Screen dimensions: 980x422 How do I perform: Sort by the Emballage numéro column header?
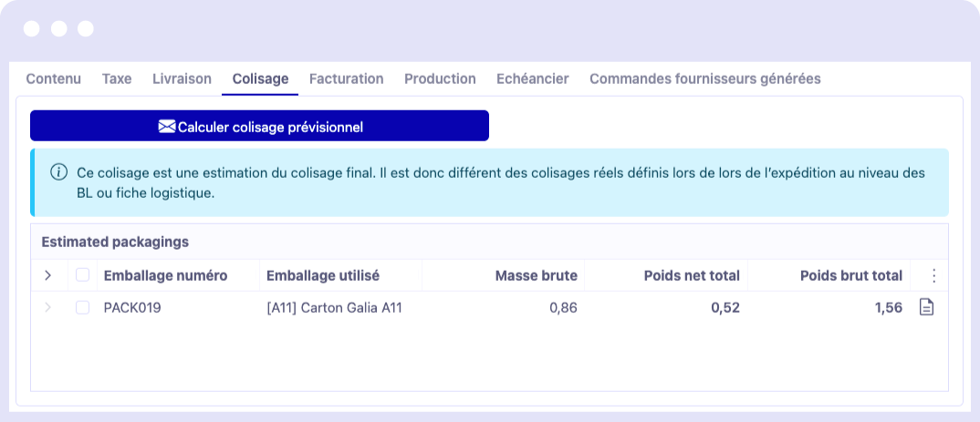pos(165,275)
